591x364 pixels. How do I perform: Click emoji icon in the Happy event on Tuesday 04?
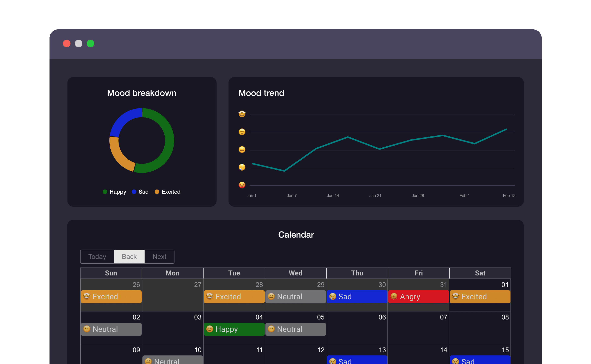tap(209, 329)
